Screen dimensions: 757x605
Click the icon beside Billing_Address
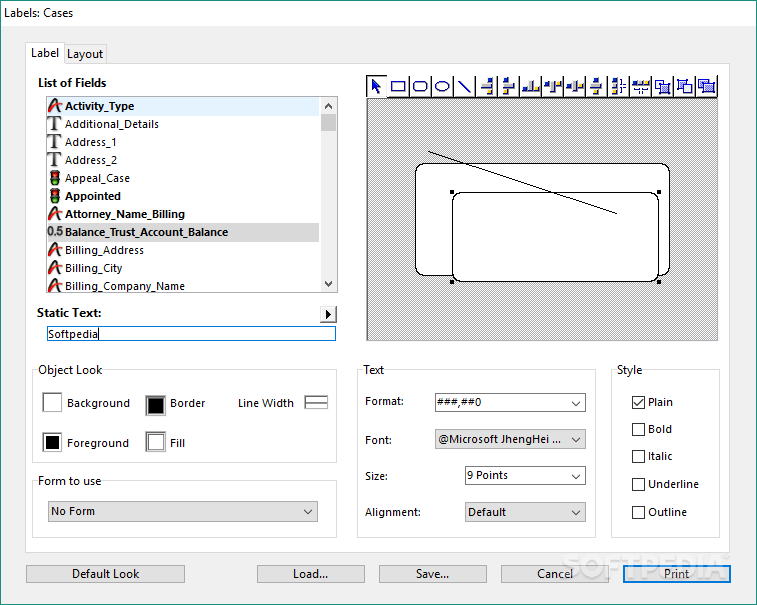(x=55, y=250)
